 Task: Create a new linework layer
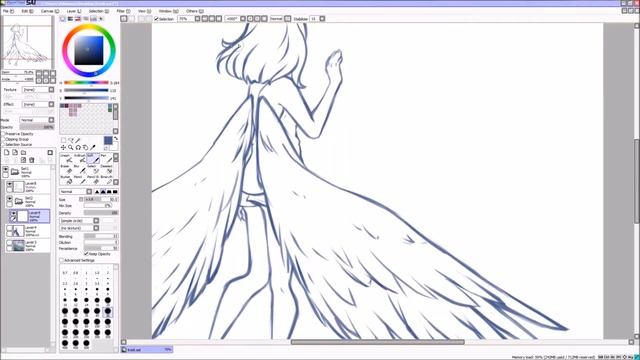[x=15, y=153]
